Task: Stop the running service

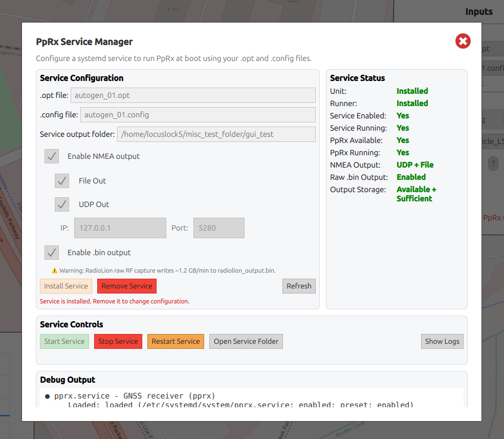Action: click(118, 342)
